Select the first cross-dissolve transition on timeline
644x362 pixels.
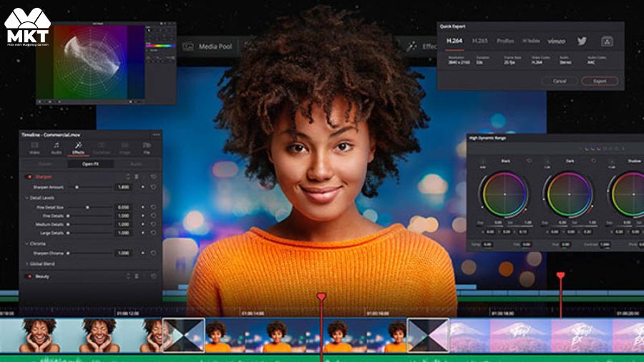click(184, 335)
